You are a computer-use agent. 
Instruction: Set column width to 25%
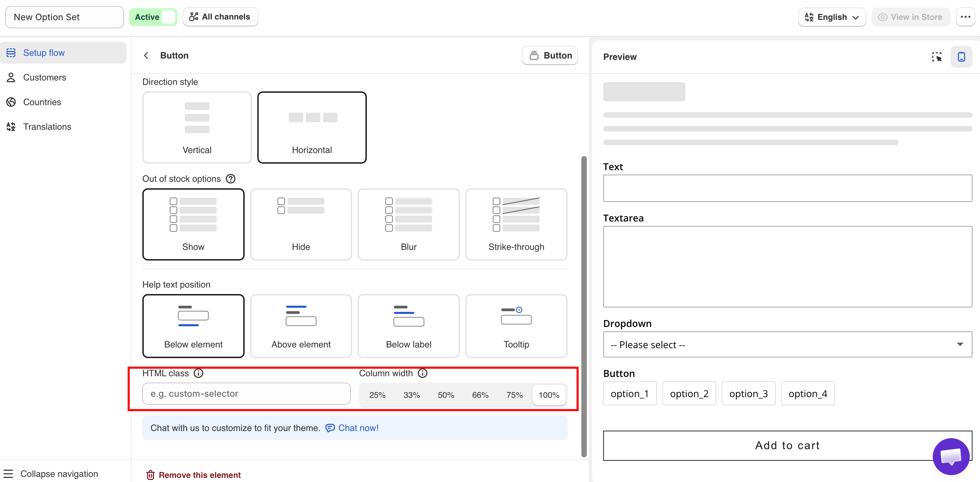click(x=377, y=395)
